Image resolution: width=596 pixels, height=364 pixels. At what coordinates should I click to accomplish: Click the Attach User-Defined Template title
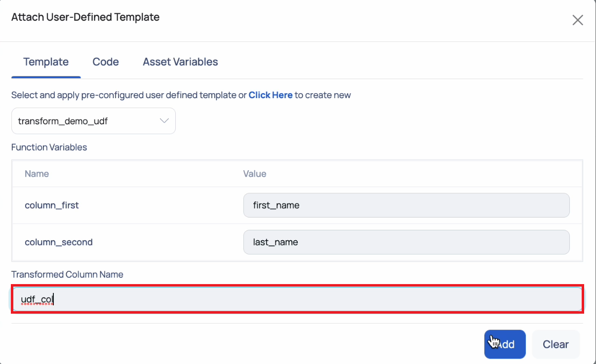pos(85,17)
